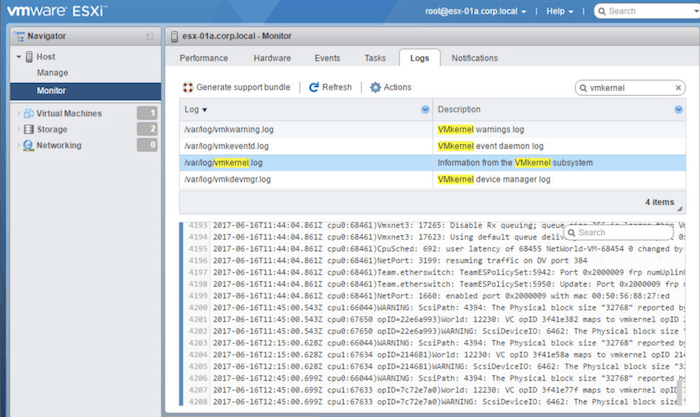Select the /var/log/vmkernel.log row
Screen dimensions: 700x417
tap(432, 163)
